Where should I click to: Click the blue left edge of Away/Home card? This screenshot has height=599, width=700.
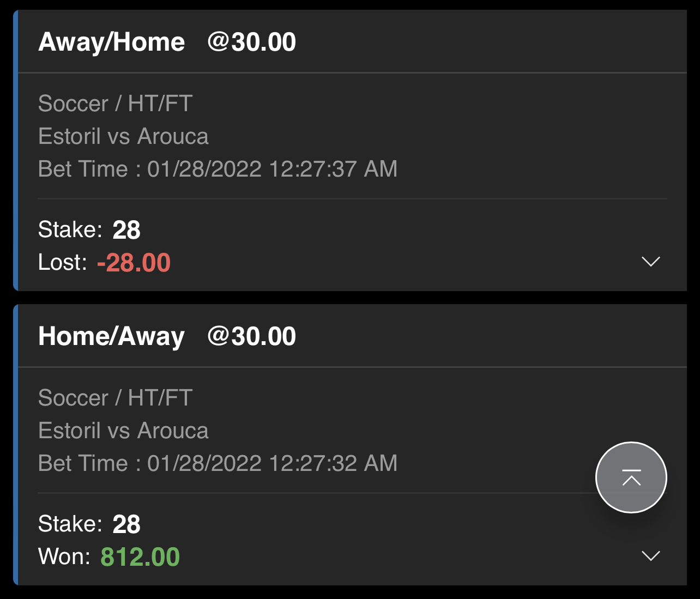click(16, 150)
